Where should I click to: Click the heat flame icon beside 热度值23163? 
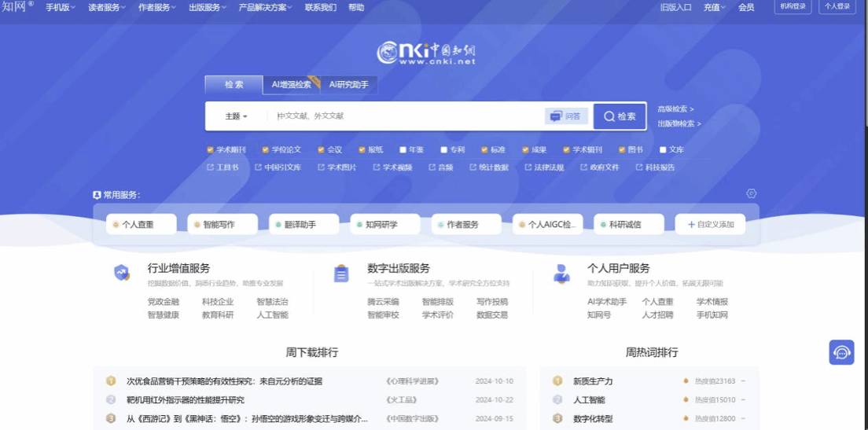click(686, 380)
